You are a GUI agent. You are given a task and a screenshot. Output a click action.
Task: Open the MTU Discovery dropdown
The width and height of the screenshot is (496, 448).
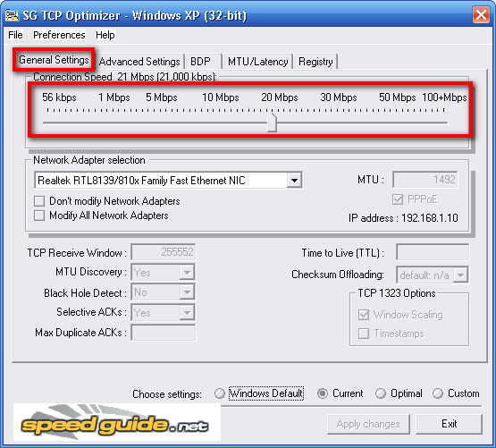tap(187, 272)
